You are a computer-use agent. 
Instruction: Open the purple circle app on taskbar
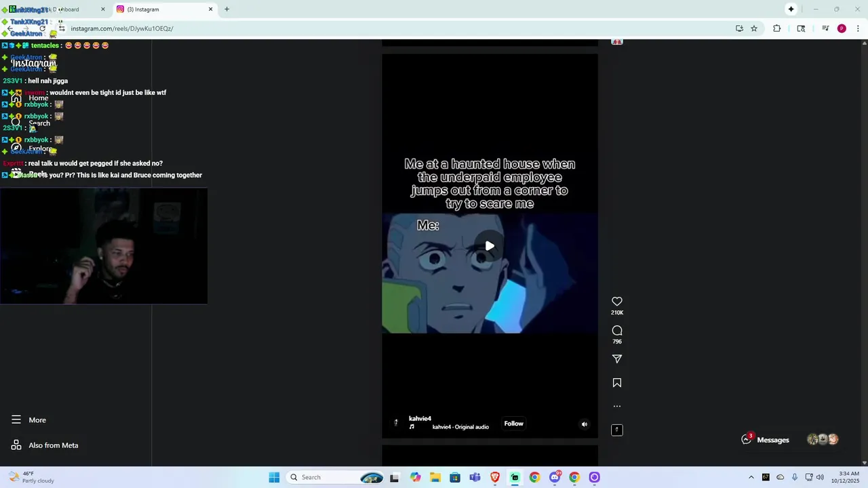pyautogui.click(x=594, y=477)
